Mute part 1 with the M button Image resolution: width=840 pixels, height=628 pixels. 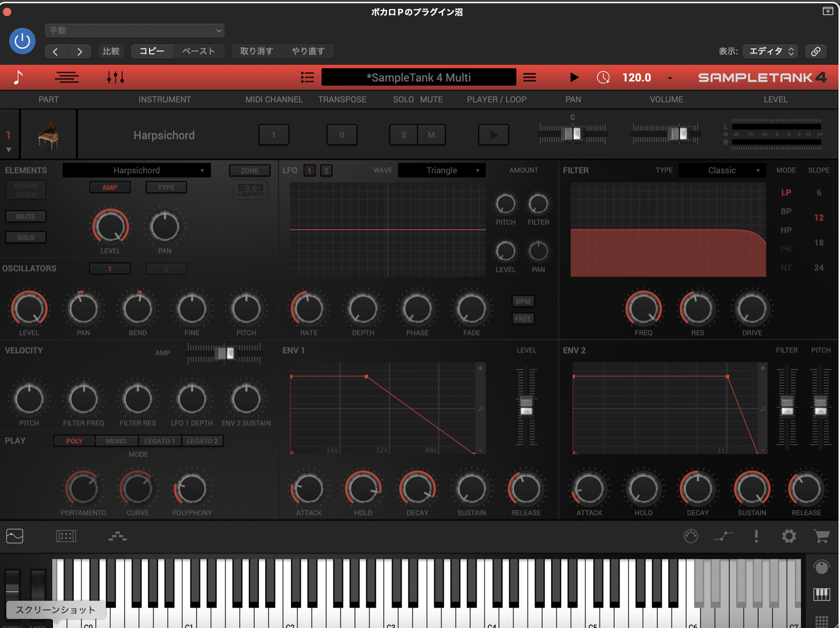coord(432,135)
